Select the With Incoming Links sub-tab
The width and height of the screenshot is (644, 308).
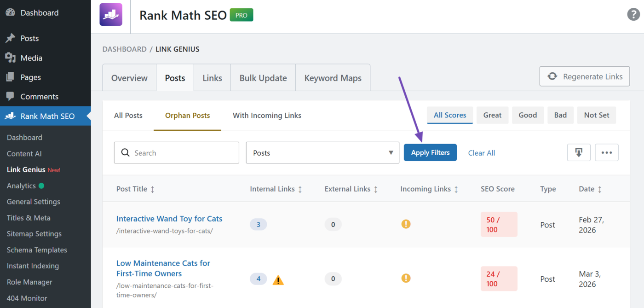[267, 116]
